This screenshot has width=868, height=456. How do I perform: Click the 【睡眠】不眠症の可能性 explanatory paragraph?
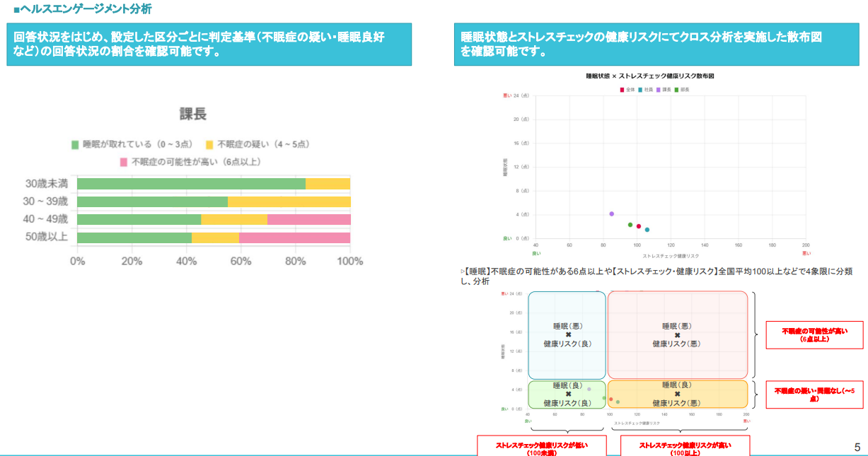[x=656, y=276]
